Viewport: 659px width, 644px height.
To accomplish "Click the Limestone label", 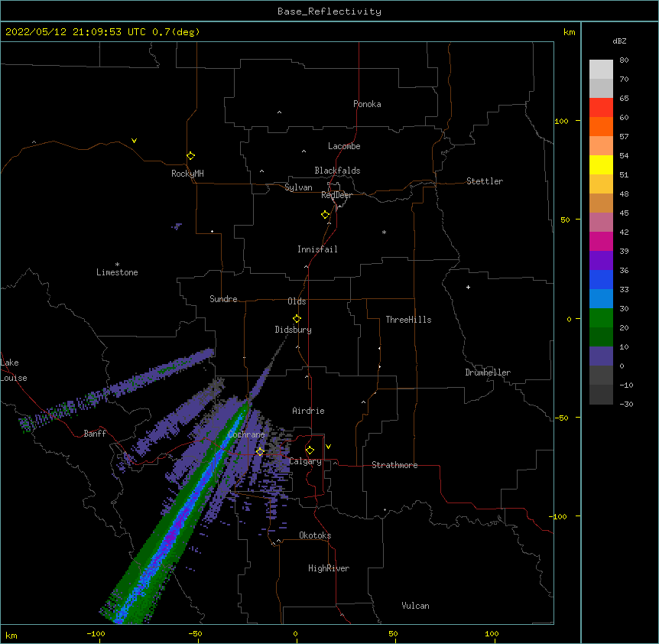I will click(117, 272).
